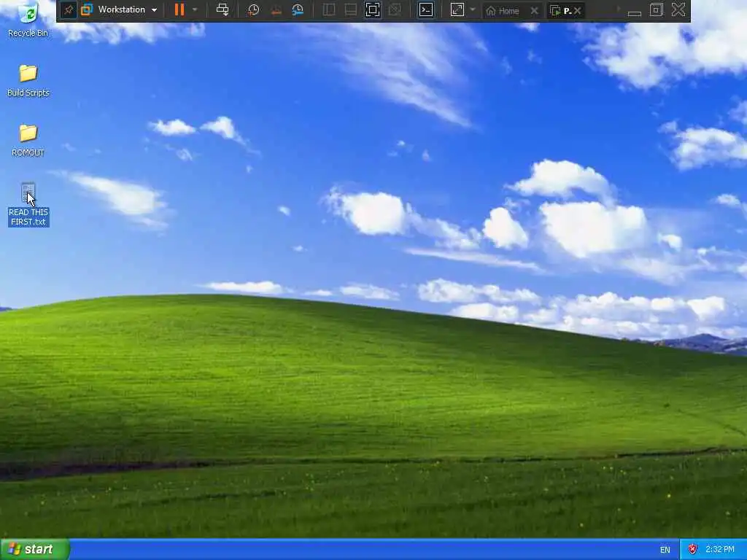This screenshot has height=560, width=747.
Task: Close the VM tab labeled P.
Action: 578,10
